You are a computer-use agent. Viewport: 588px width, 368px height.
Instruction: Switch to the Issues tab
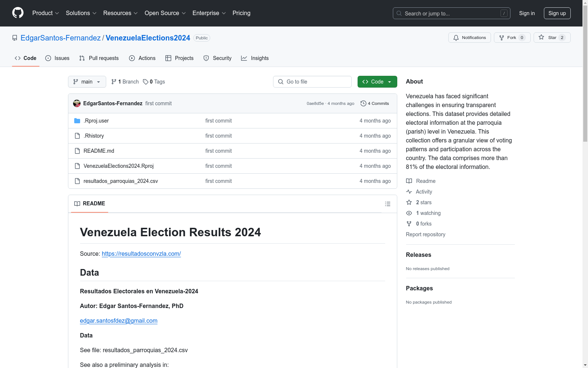57,58
